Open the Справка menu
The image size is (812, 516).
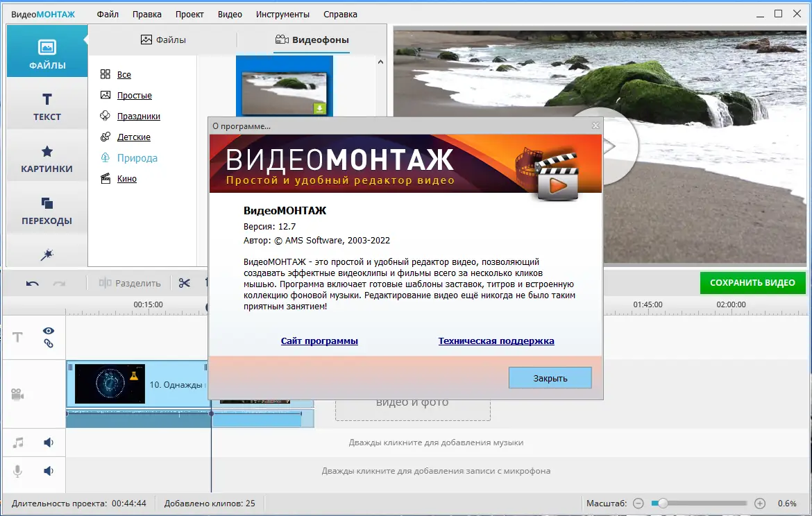(x=339, y=14)
